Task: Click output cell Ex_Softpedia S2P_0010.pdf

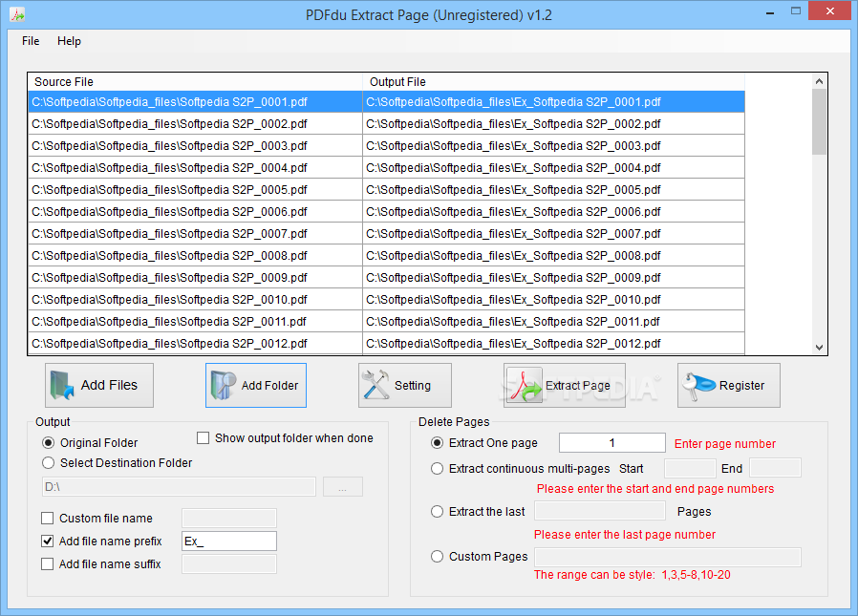Action: point(553,299)
